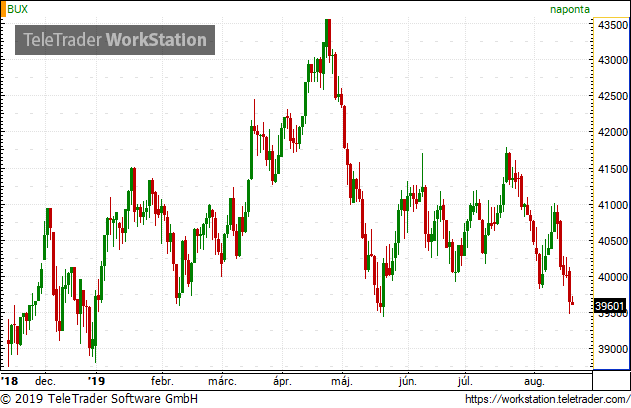Click the ápr. month label
Viewport: 631px width, 408px height.
click(282, 381)
